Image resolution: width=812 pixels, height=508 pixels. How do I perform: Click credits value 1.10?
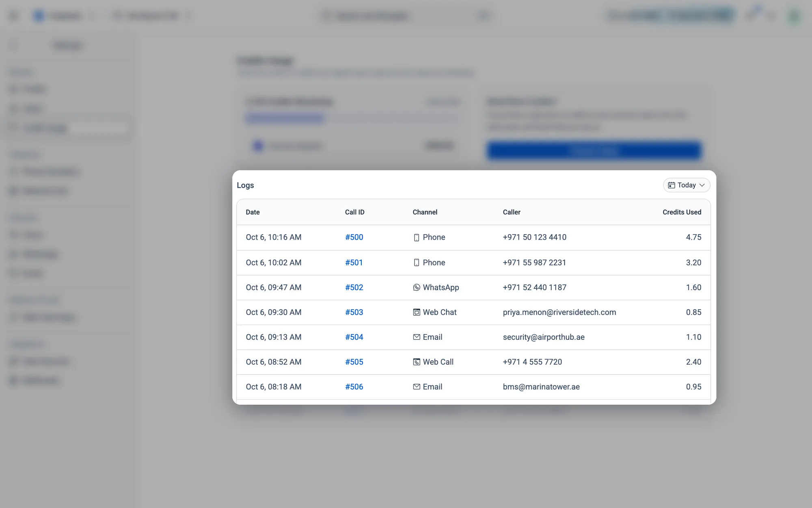pyautogui.click(x=693, y=337)
